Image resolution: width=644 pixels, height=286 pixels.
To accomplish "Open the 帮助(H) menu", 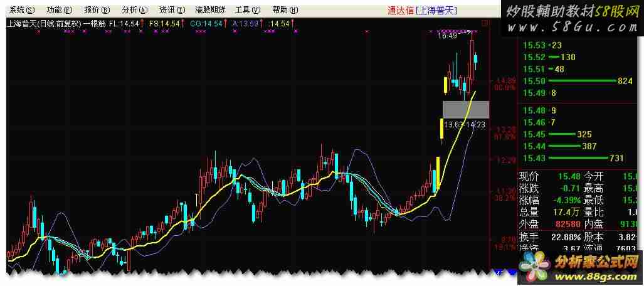I will [285, 10].
